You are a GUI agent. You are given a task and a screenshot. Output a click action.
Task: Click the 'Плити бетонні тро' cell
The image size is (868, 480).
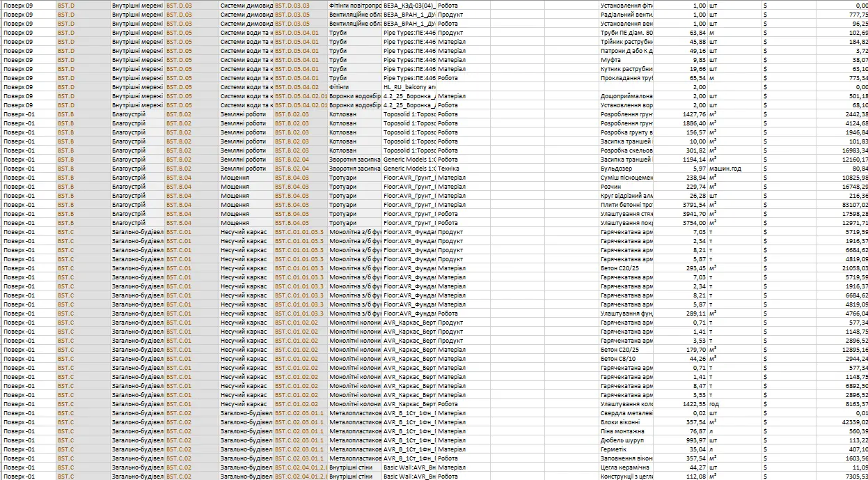(x=626, y=204)
